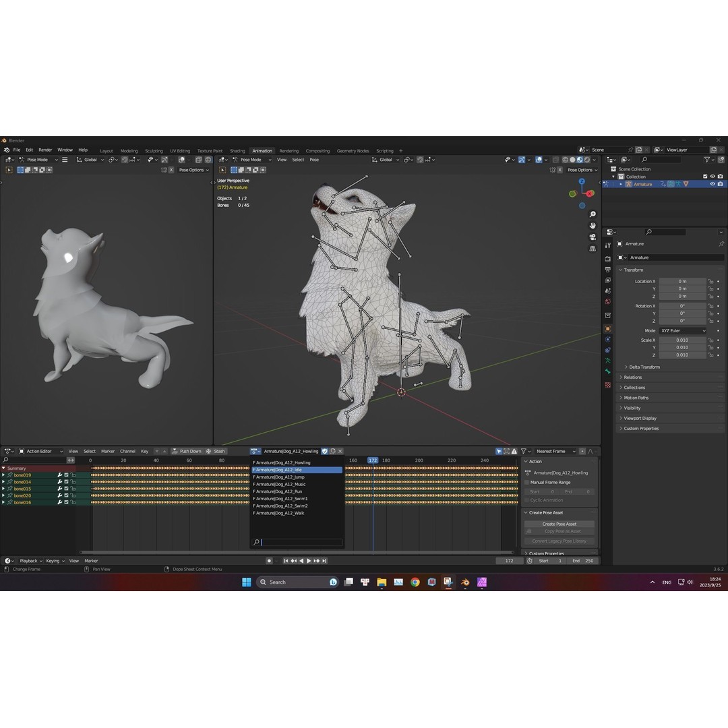
Task: Toggle only show selected arrow icon in Action Editor
Action: (499, 451)
